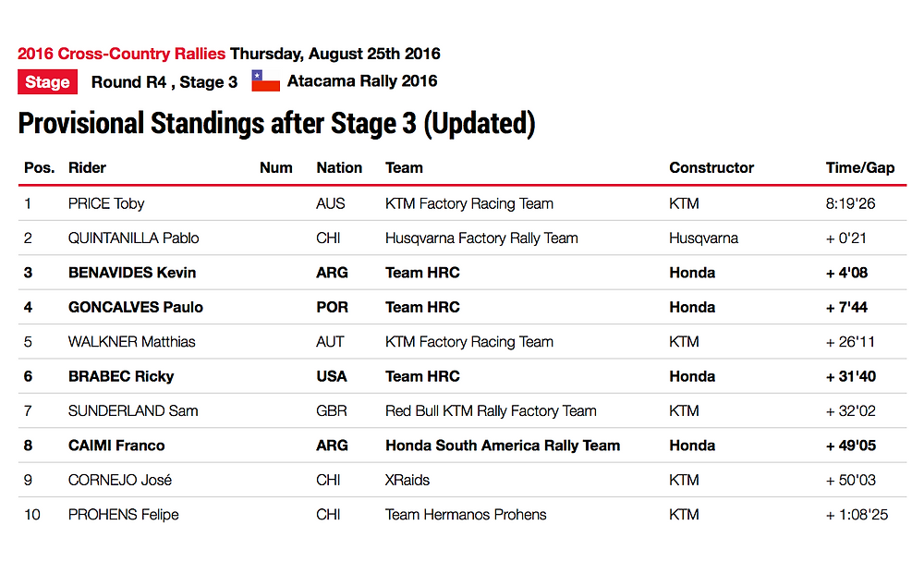
Task: Click the WALKNER Matthias entry
Action: click(131, 342)
